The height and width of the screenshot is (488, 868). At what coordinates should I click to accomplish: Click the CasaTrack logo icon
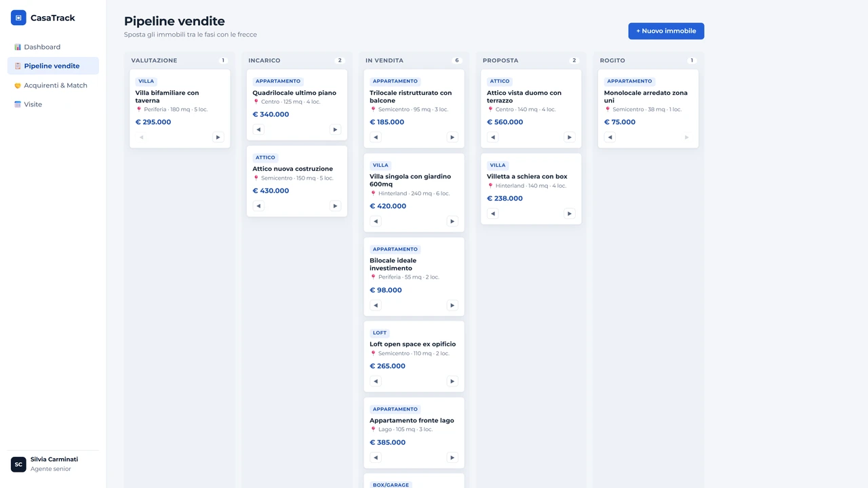click(x=18, y=18)
